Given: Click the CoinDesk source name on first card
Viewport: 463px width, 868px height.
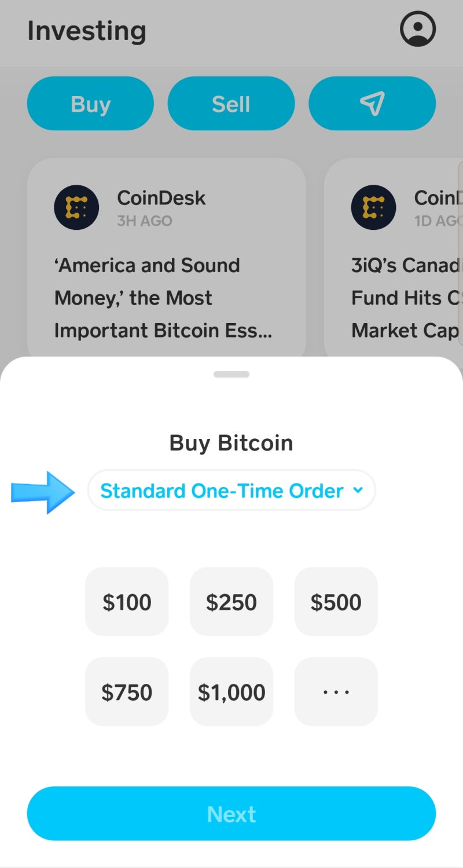Looking at the screenshot, I should pos(161,198).
